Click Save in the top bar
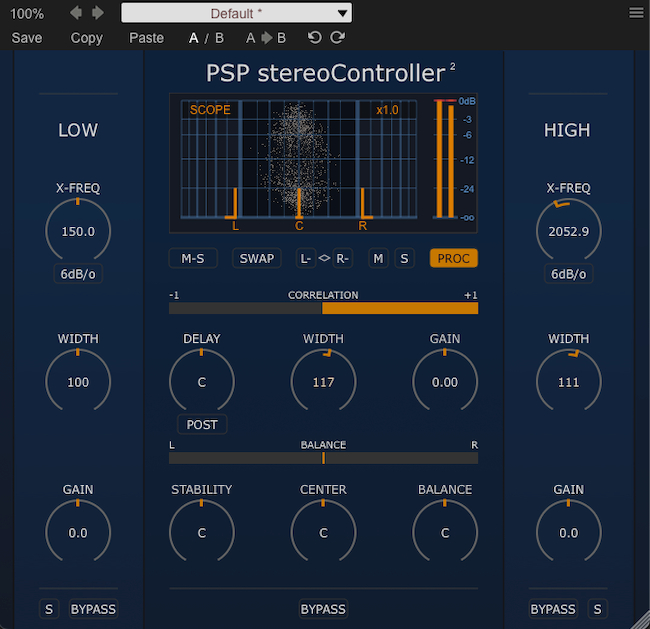650x629 pixels. pyautogui.click(x=27, y=38)
